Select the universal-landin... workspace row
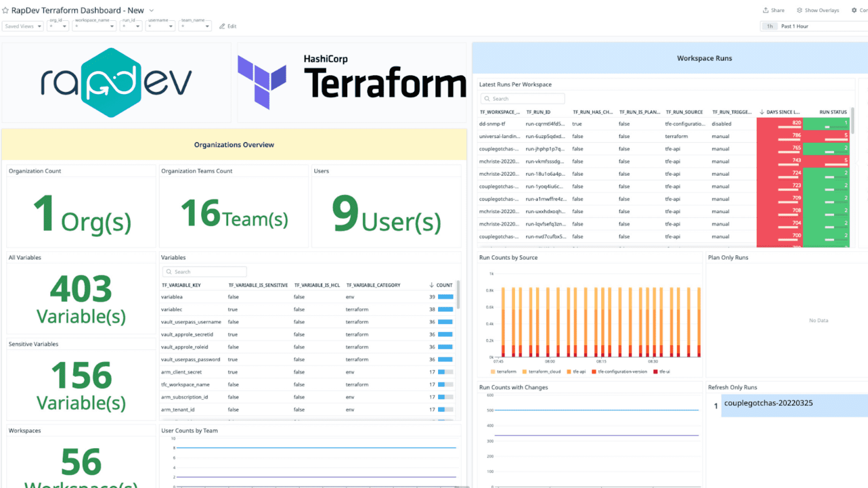The height and width of the screenshot is (488, 868). (664, 136)
